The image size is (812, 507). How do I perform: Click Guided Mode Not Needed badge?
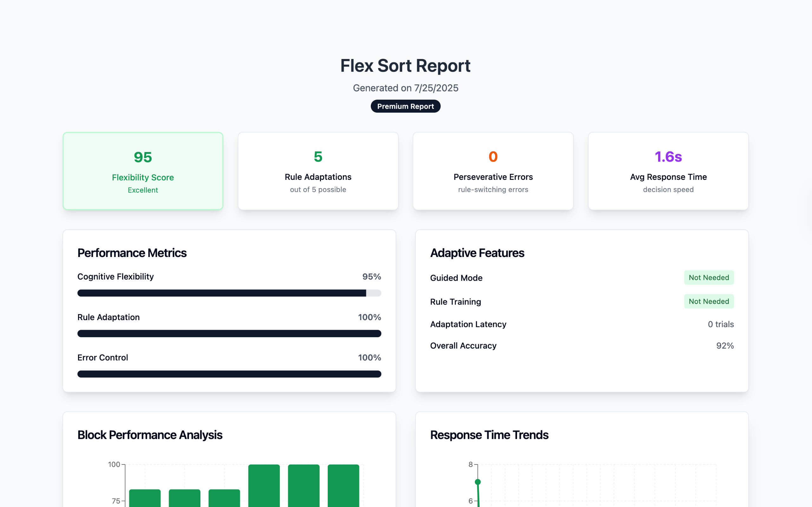tap(709, 278)
